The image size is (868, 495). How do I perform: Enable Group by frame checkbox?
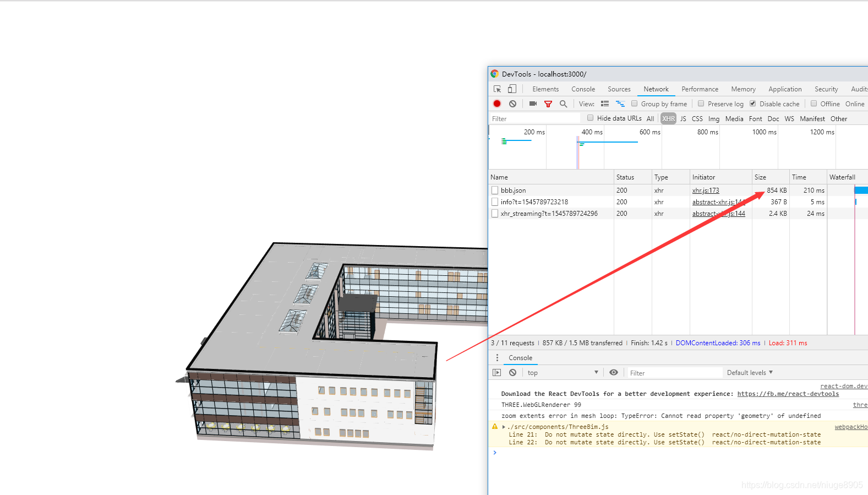tap(634, 104)
